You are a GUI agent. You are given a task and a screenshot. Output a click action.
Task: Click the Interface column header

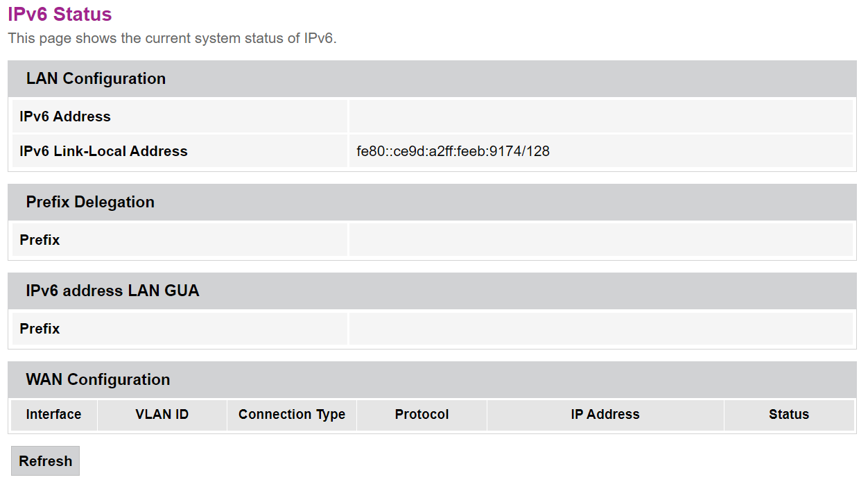(x=53, y=415)
